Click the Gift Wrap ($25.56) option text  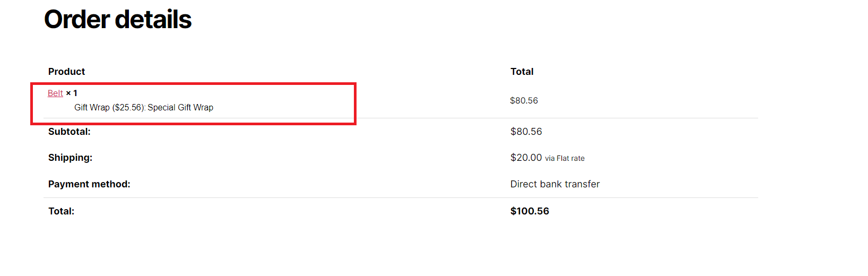(110, 108)
